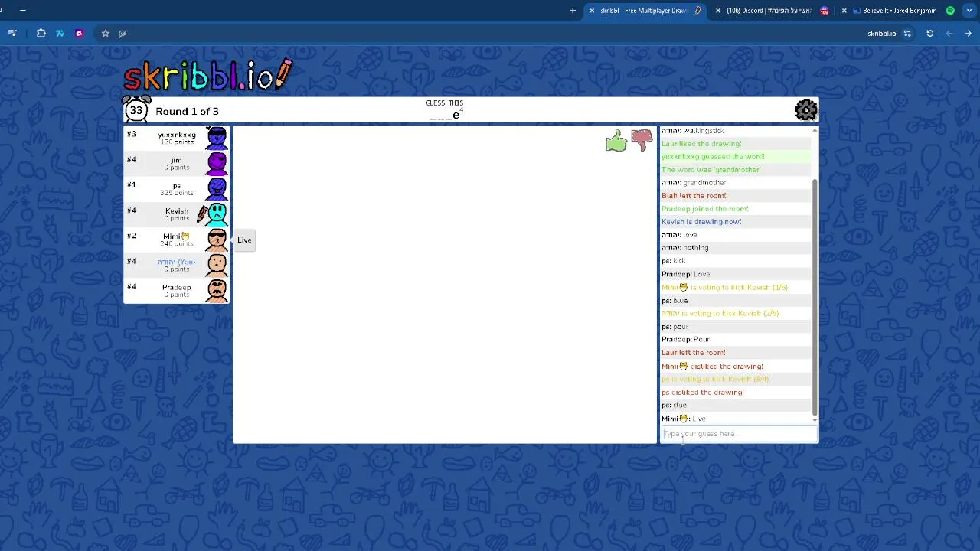The image size is (980, 551).
Task: Click chat message 'Kevish is drawing now!'
Action: (x=701, y=222)
